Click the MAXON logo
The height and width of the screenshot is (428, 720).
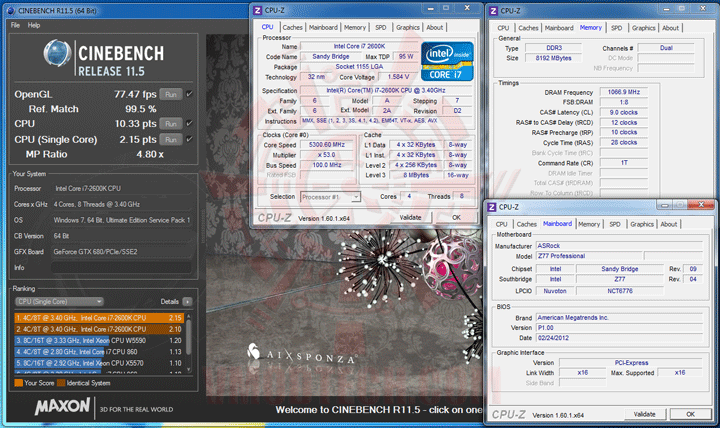pyautogui.click(x=63, y=406)
